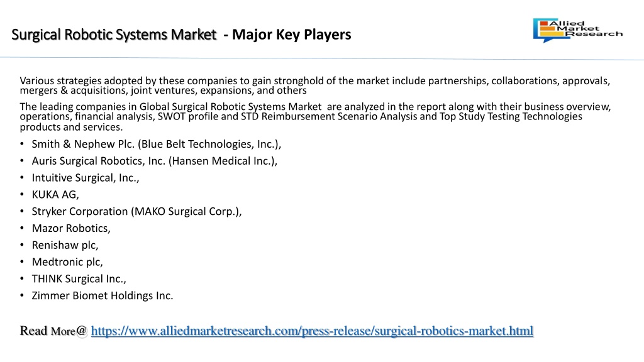The image size is (644, 362).
Task: Click the Allied Market Research logo
Action: point(578,30)
